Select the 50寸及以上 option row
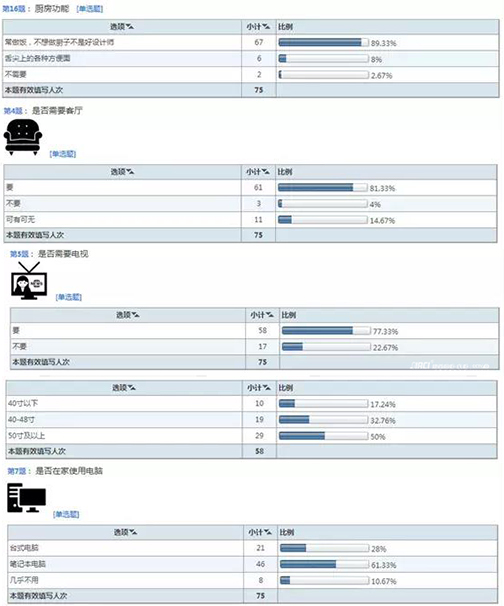This screenshot has height=606, width=504. [x=251, y=436]
